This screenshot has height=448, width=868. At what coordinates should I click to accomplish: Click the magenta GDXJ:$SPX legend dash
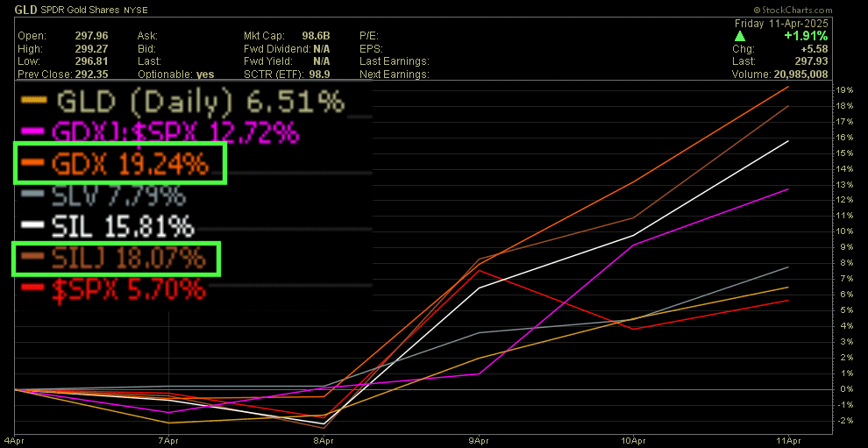[32, 133]
